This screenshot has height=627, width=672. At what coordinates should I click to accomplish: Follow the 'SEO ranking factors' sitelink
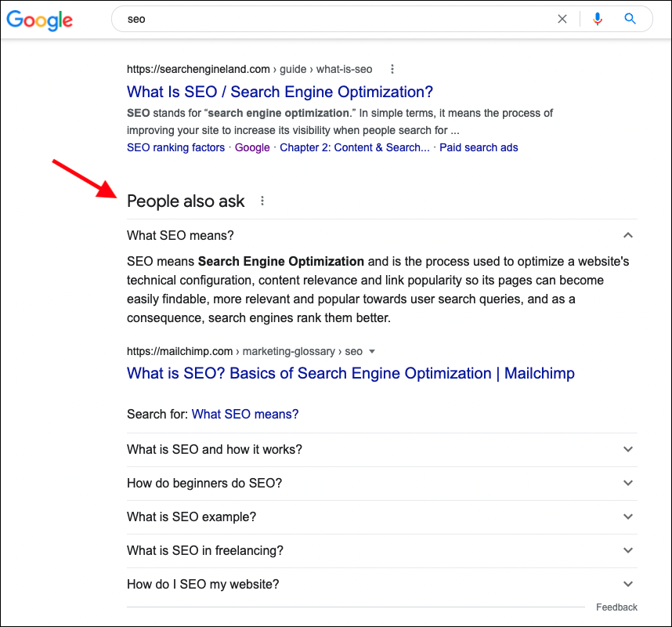pyautogui.click(x=175, y=147)
